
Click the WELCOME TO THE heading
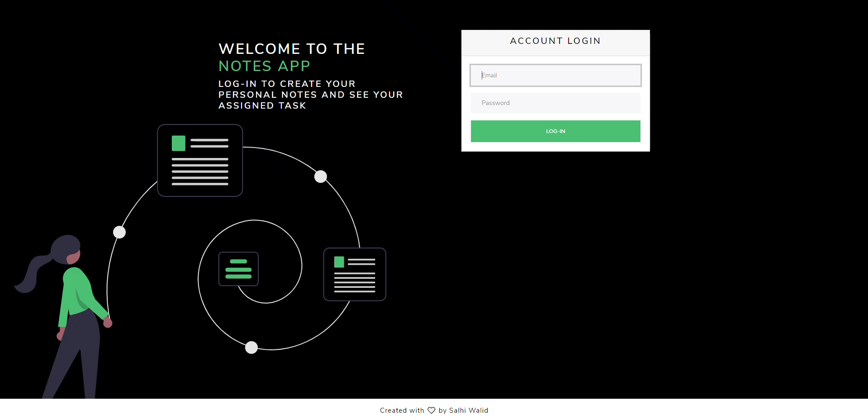click(292, 48)
